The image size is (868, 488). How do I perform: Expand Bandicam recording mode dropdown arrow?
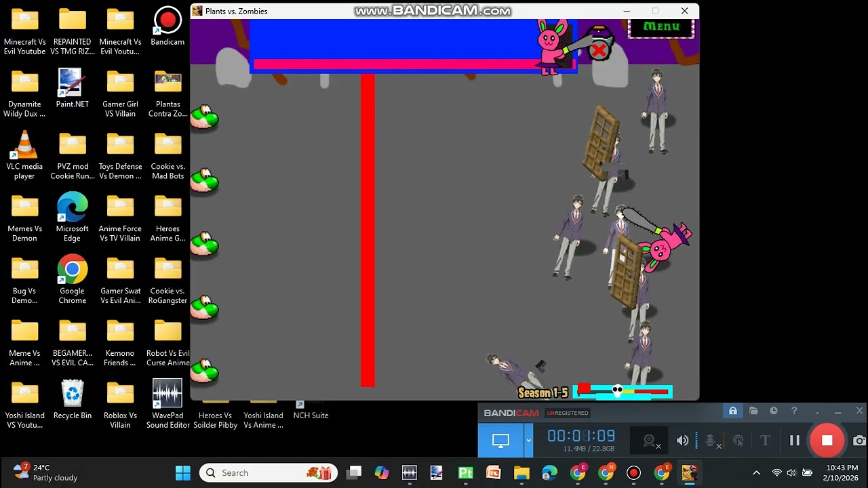tap(528, 441)
